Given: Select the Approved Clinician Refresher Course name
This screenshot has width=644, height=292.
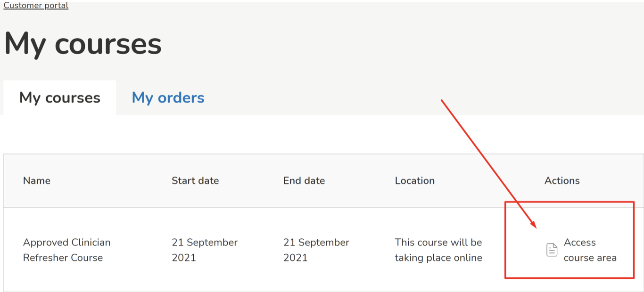Looking at the screenshot, I should [x=66, y=250].
